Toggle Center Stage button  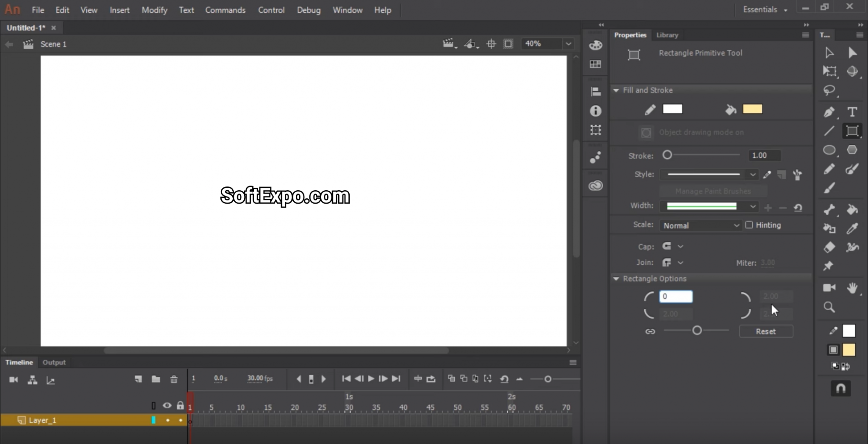pos(491,44)
